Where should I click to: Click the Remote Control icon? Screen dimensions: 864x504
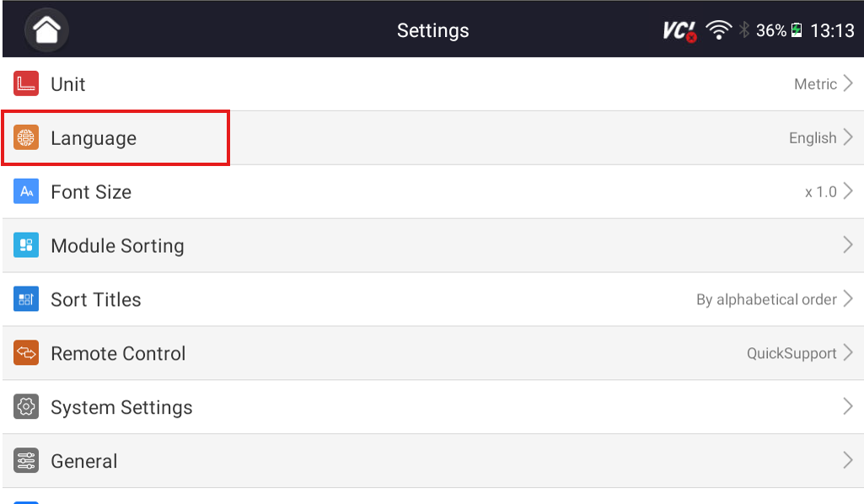pos(26,354)
